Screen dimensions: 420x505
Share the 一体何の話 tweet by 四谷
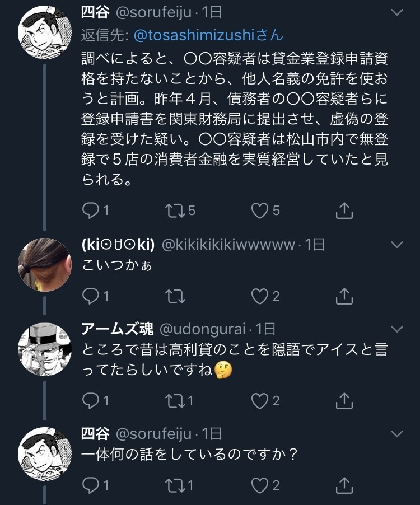click(344, 485)
